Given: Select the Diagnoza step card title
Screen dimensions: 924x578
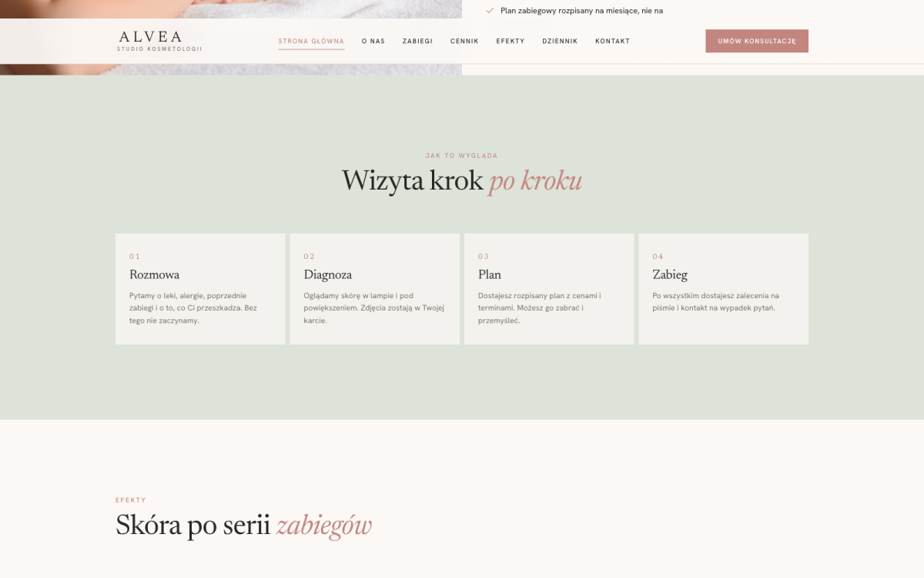Looking at the screenshot, I should pyautogui.click(x=328, y=274).
